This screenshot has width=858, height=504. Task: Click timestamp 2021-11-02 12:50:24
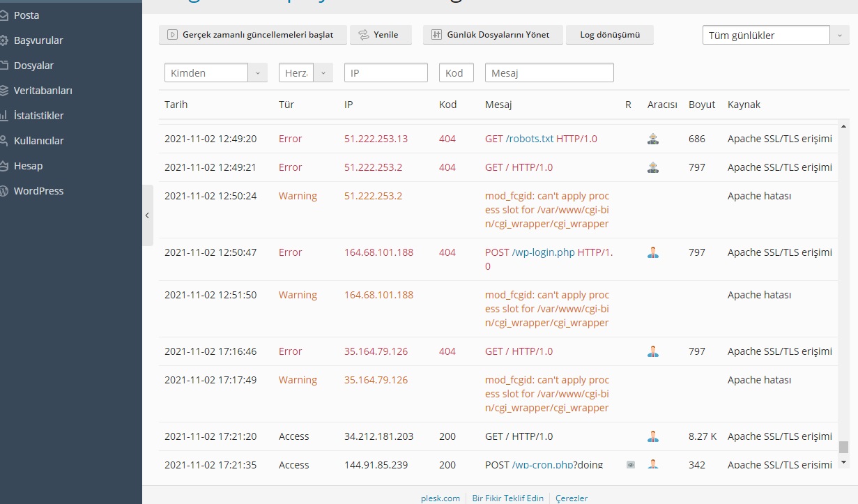pyautogui.click(x=210, y=196)
